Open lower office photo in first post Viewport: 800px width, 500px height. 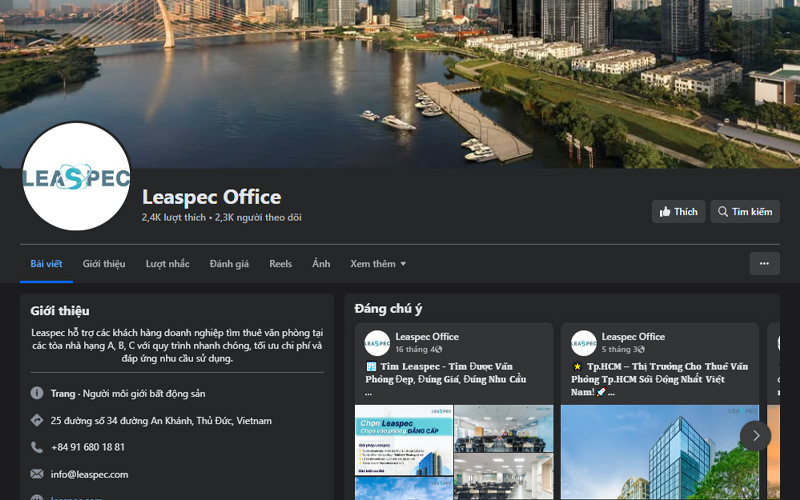coord(504,477)
